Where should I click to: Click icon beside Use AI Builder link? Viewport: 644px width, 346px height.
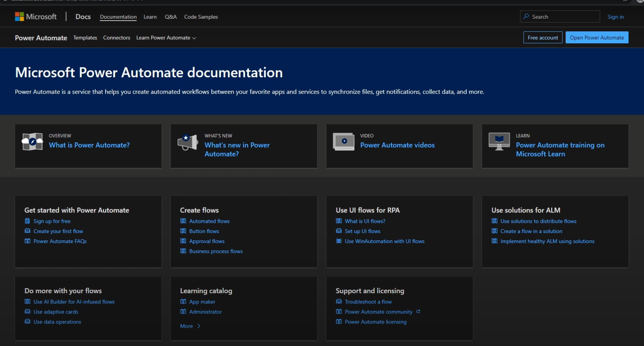(x=28, y=301)
